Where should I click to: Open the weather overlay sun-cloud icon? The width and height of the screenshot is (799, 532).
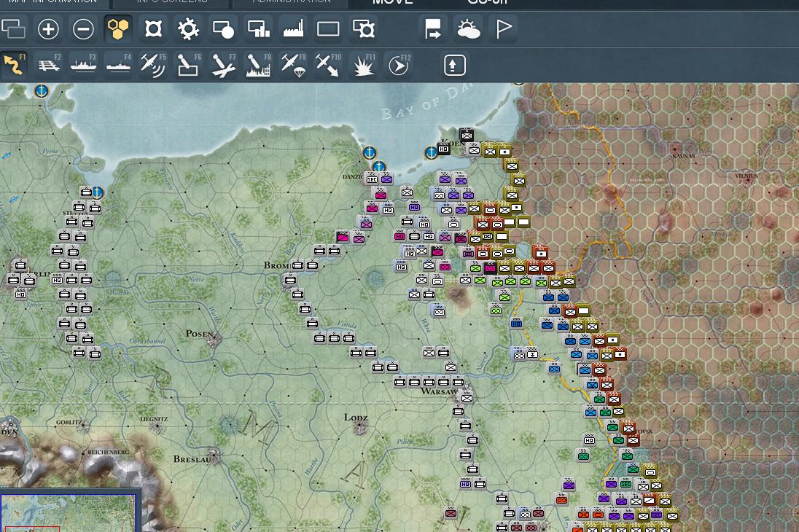pos(468,28)
